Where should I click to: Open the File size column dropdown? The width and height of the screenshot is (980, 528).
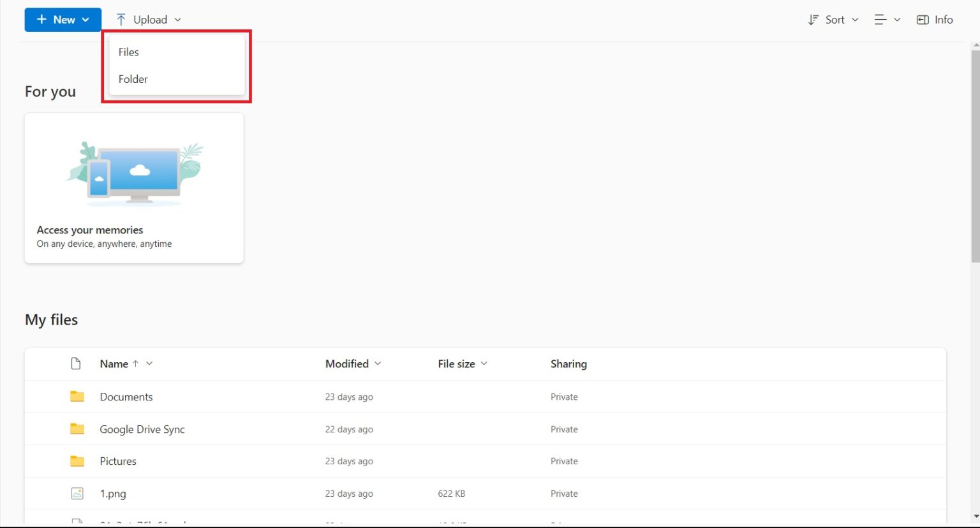pyautogui.click(x=463, y=363)
